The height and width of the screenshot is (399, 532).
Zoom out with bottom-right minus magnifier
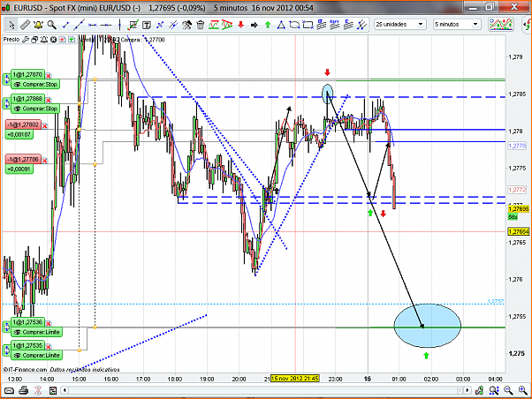pos(508,391)
